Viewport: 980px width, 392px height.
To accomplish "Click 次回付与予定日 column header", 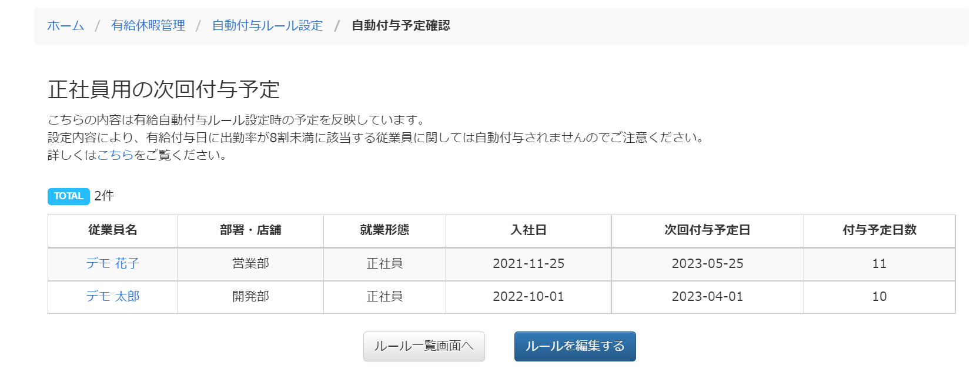I will (x=707, y=230).
